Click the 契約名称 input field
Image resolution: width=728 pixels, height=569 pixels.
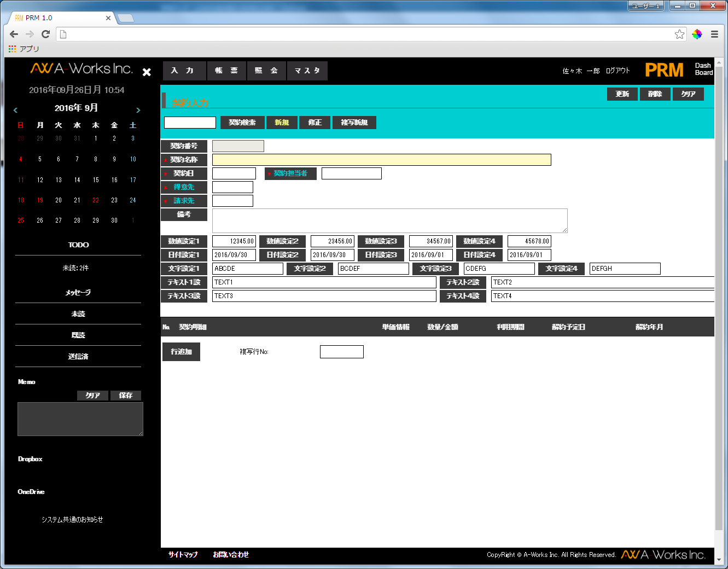381,160
